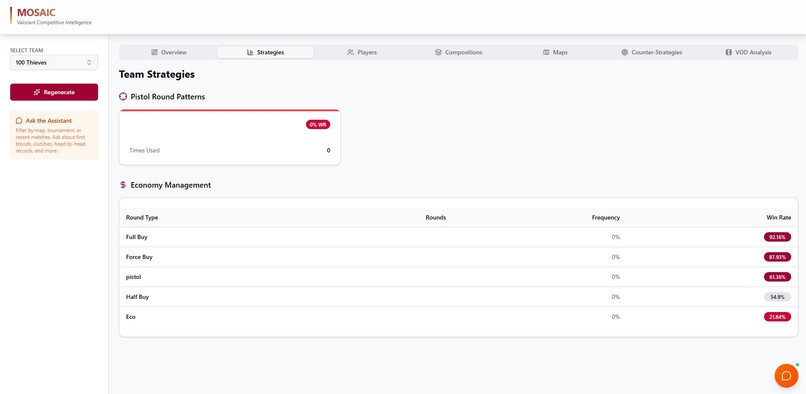The image size is (806, 394).
Task: Click the SELECT TEAM label
Action: (27, 50)
